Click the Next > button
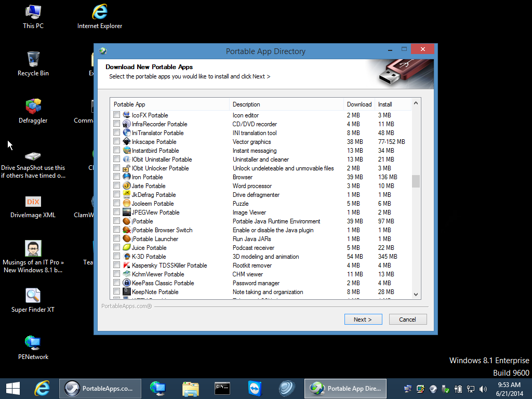Viewport: 532px width, 399px height. click(x=363, y=320)
